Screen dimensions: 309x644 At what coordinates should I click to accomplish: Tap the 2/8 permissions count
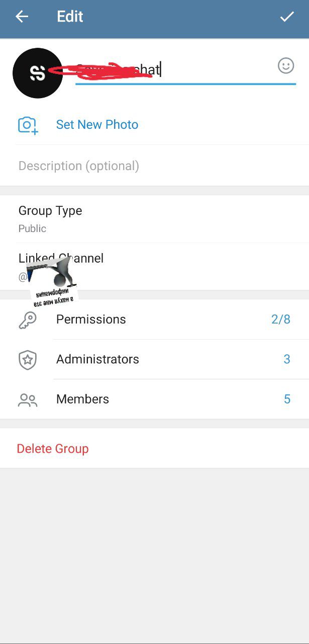281,319
